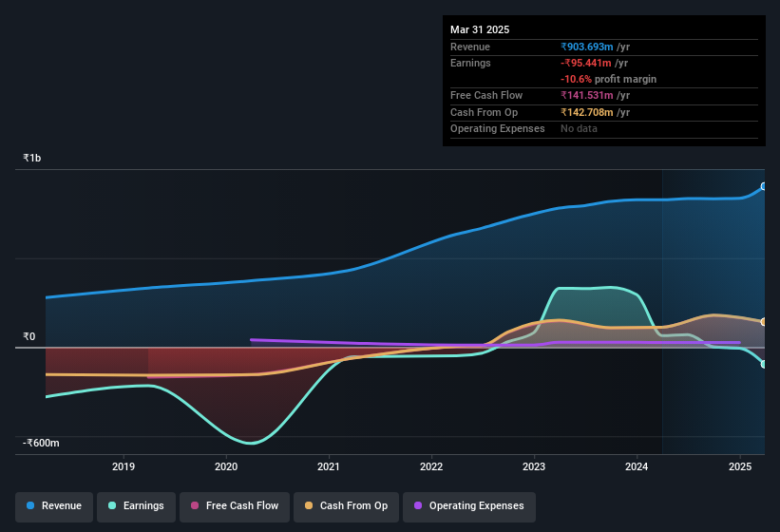Image resolution: width=780 pixels, height=532 pixels.
Task: Click the Revenue row label in tooltip
Action: [x=470, y=47]
